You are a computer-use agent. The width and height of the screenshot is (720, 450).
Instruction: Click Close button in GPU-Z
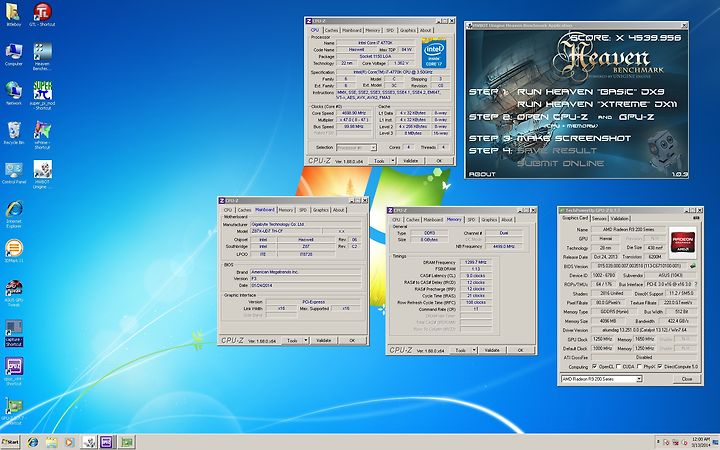(x=687, y=379)
